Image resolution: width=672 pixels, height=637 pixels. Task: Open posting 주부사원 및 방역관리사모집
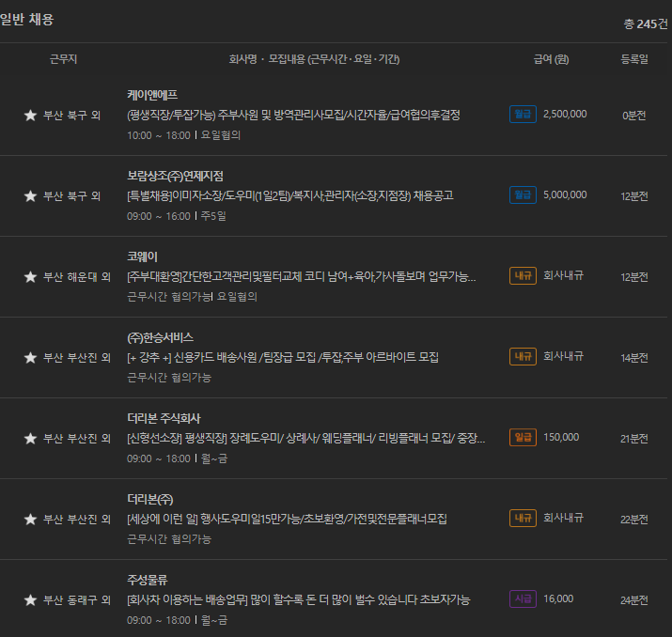pyautogui.click(x=293, y=115)
